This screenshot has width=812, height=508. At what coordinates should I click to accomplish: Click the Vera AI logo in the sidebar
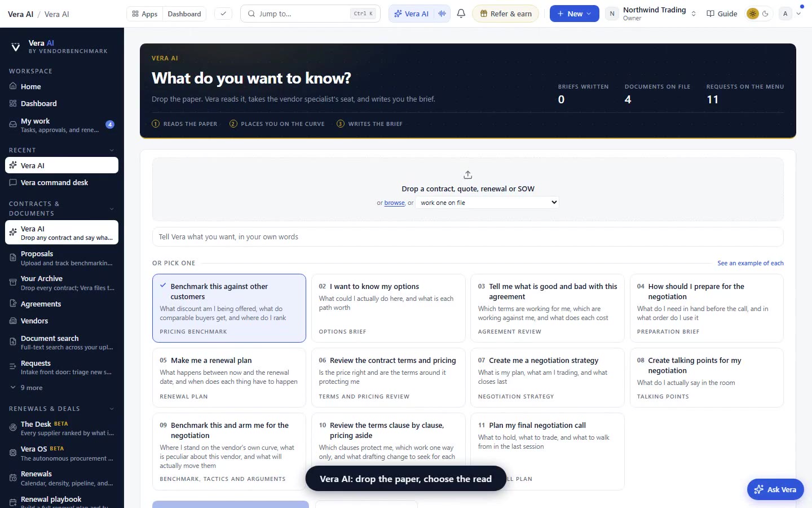(16, 47)
